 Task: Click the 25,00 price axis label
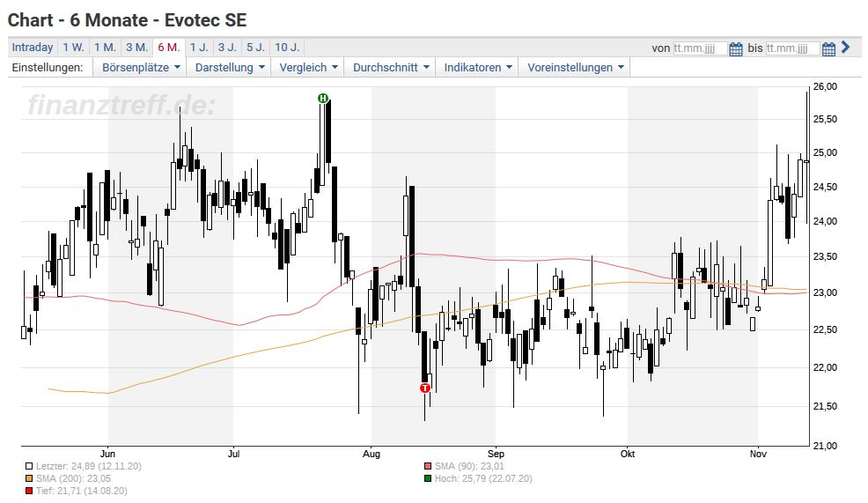coord(826,153)
